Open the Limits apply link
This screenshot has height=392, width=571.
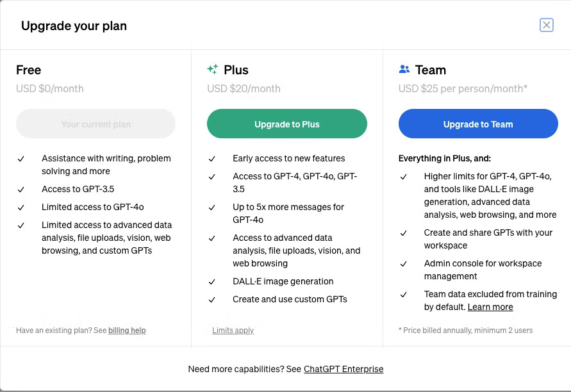(x=233, y=331)
